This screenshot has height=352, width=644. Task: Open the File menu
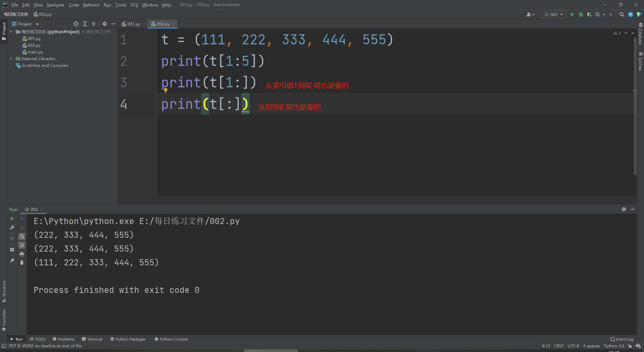pyautogui.click(x=15, y=5)
